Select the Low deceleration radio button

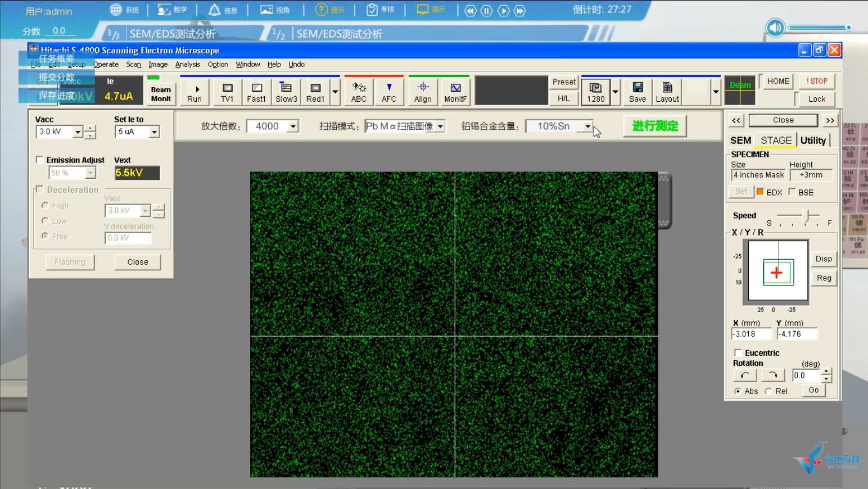[x=45, y=221]
